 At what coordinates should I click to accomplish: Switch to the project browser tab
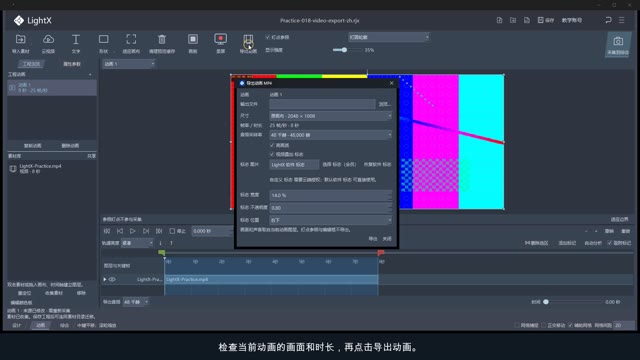click(x=31, y=64)
